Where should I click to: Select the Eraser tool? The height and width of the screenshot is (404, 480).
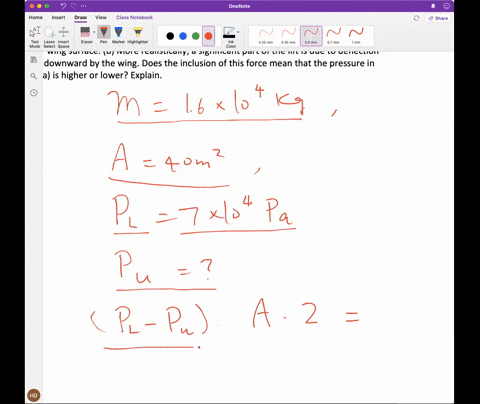(x=85, y=35)
